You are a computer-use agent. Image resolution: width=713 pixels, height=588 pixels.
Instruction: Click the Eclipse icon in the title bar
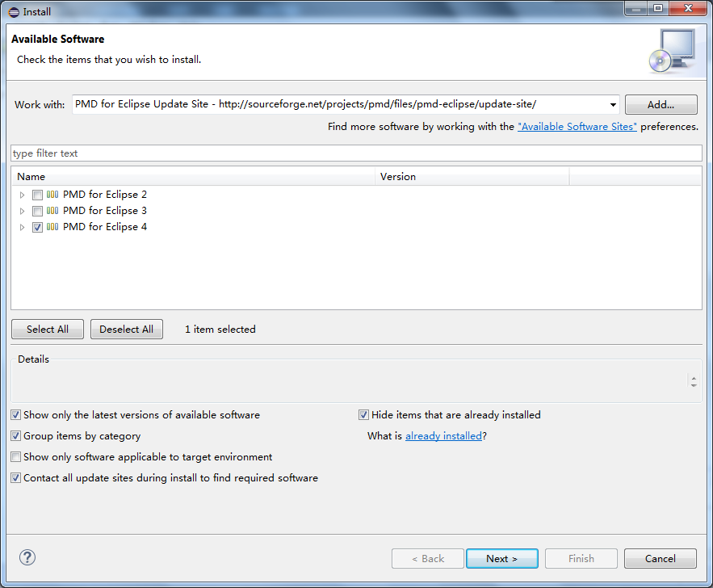pyautogui.click(x=14, y=12)
